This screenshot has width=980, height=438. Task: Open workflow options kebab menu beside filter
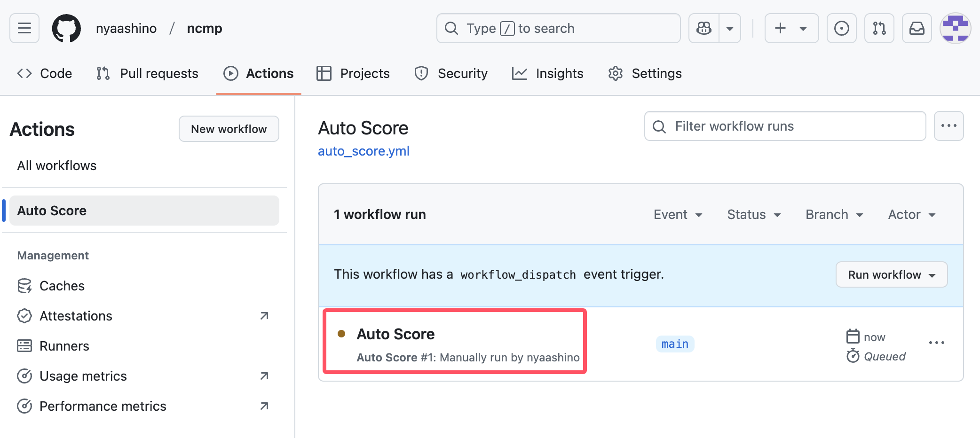click(x=948, y=126)
